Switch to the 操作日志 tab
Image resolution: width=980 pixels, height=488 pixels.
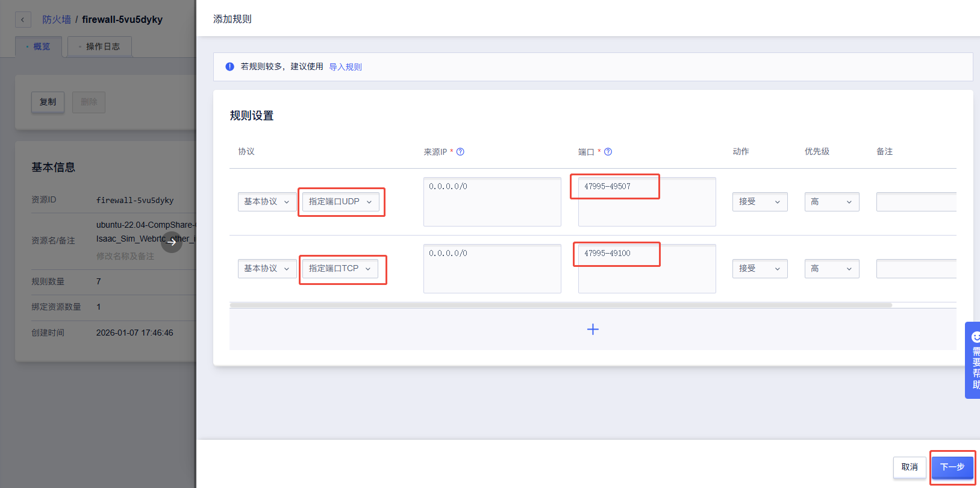point(100,46)
